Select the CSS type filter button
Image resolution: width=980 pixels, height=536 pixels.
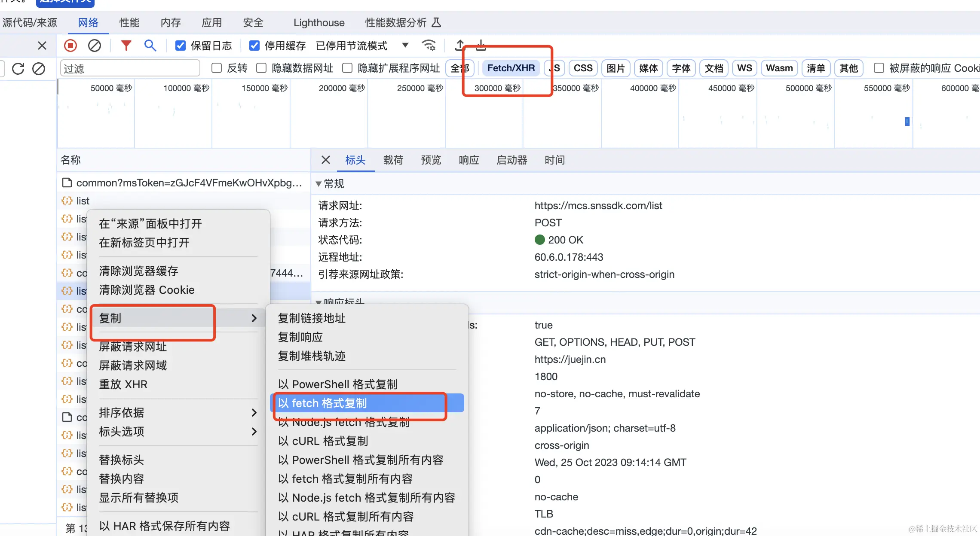point(583,68)
